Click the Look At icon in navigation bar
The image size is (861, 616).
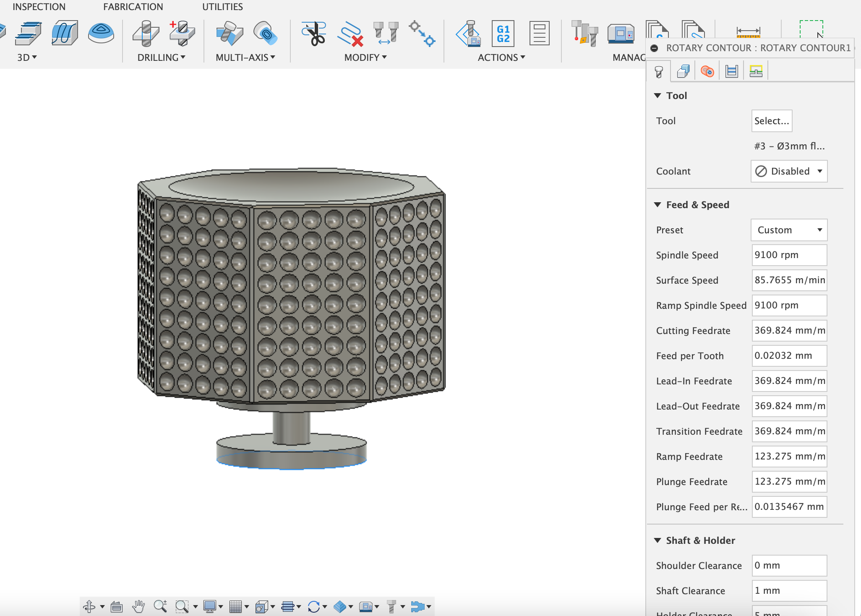click(117, 606)
